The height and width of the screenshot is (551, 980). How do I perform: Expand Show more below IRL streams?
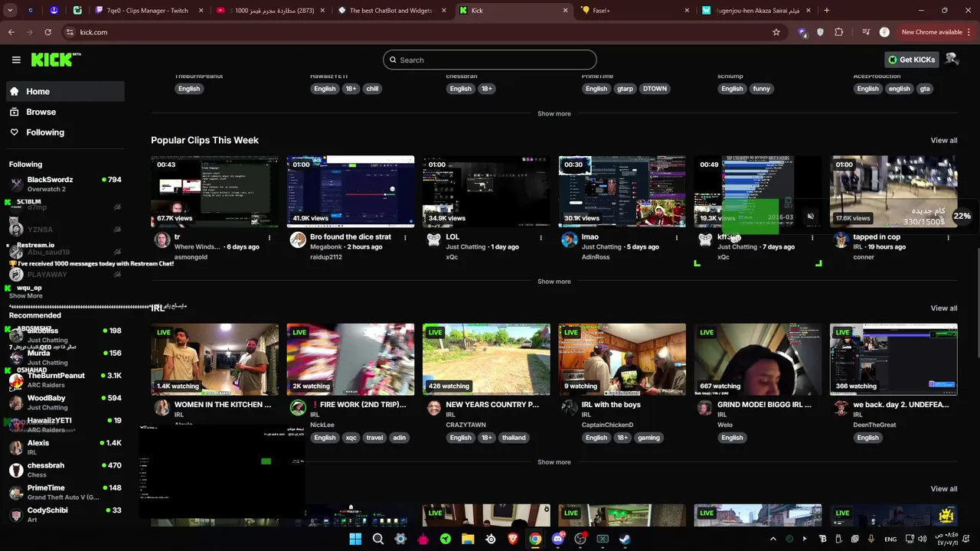pos(554,462)
